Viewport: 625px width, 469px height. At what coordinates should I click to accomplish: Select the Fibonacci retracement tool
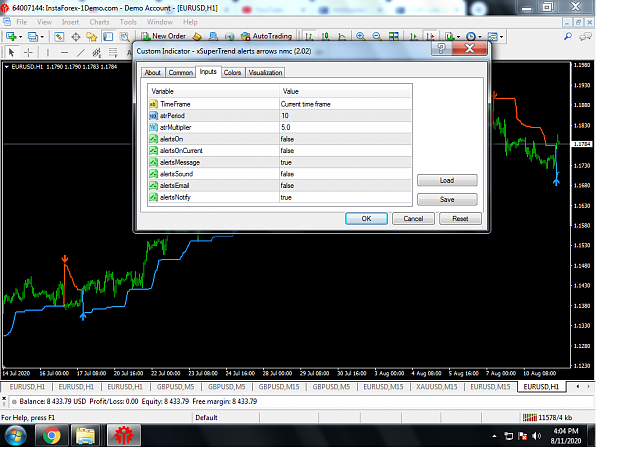tap(113, 52)
